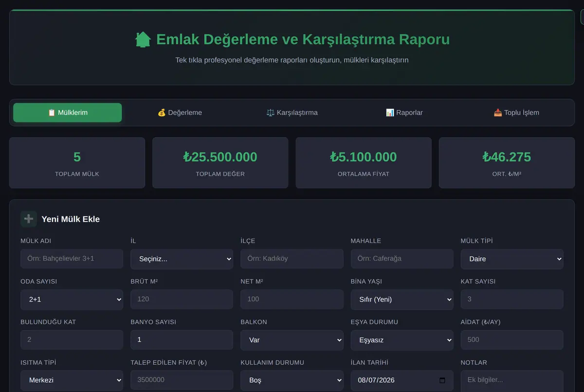Click the Mülk Adı input field
This screenshot has height=392, width=584.
(72, 259)
